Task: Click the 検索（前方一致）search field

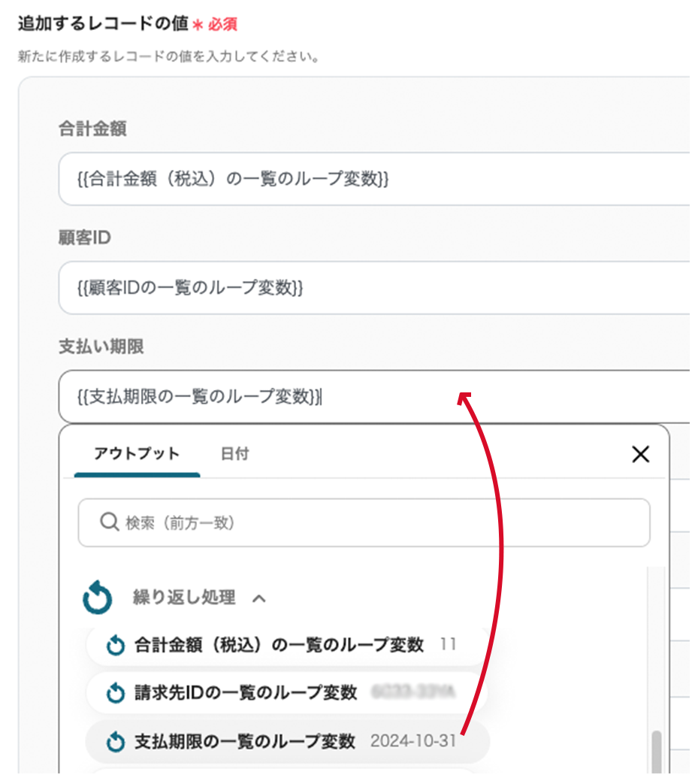Action: (x=376, y=522)
